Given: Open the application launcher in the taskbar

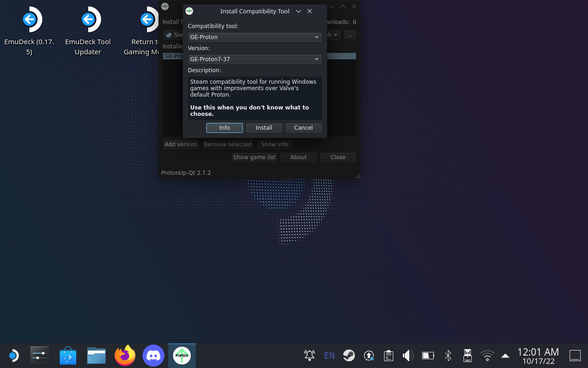Looking at the screenshot, I should click(13, 356).
